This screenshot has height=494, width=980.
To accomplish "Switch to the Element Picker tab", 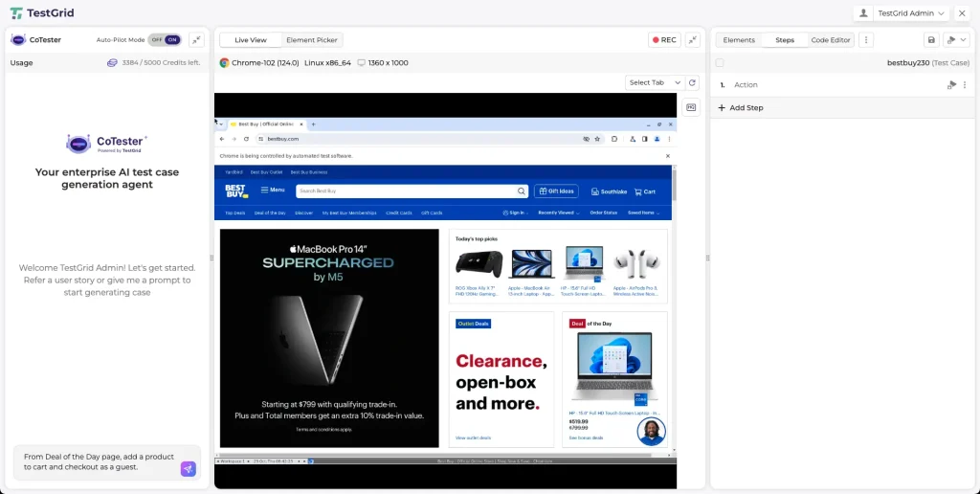I will pyautogui.click(x=312, y=40).
